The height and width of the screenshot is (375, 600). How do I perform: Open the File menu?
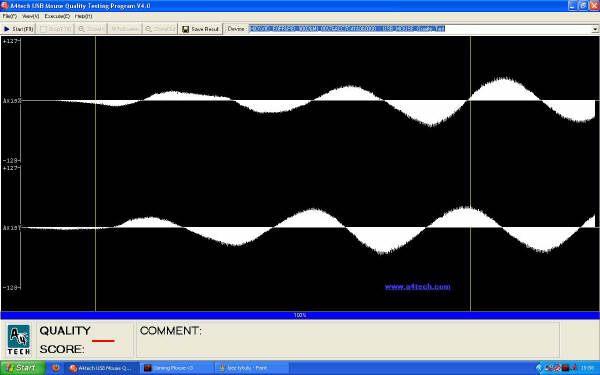[x=10, y=16]
